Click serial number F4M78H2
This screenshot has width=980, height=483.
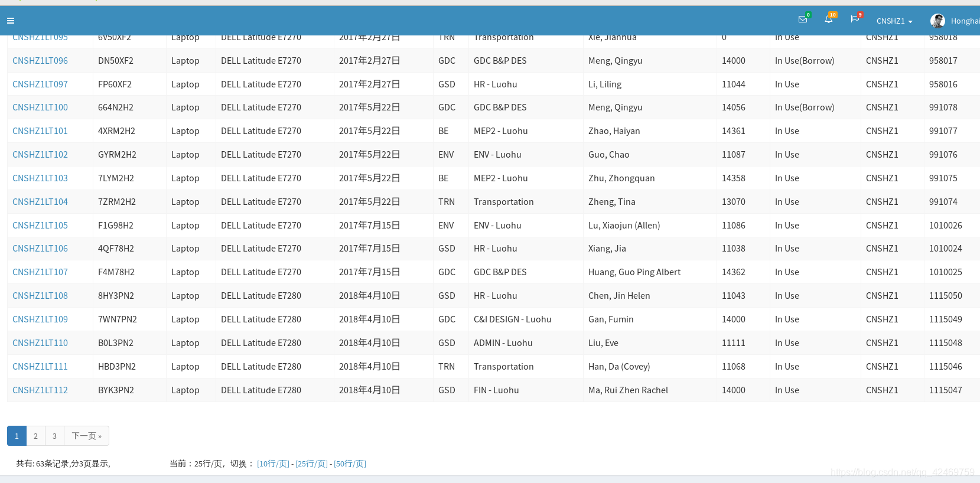point(116,272)
